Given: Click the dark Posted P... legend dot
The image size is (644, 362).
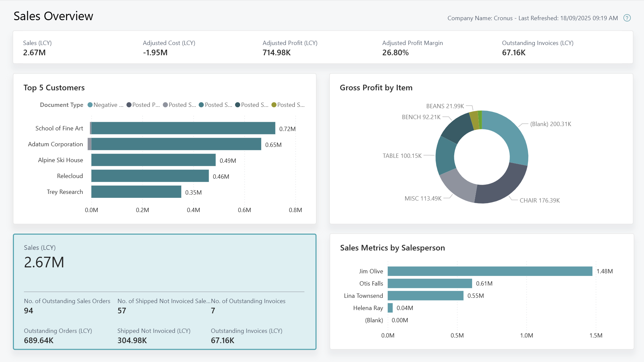Looking at the screenshot, I should click(x=128, y=105).
